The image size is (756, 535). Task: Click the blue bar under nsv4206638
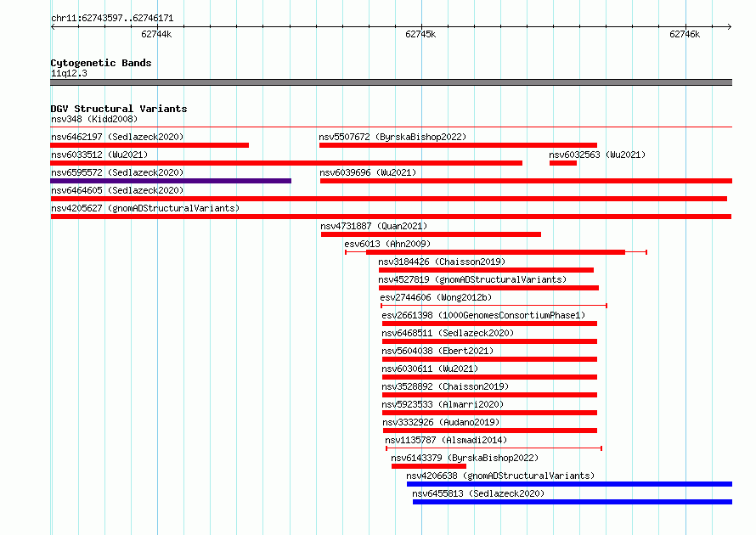click(x=569, y=484)
